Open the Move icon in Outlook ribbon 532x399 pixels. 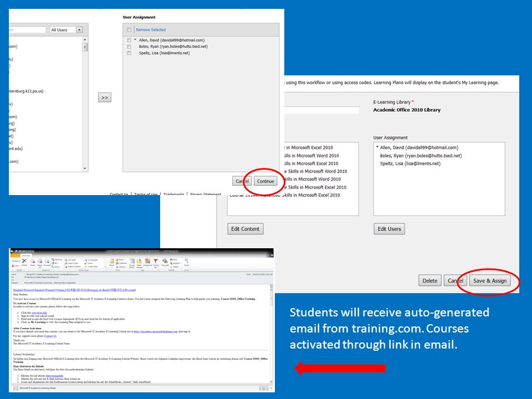111,263
